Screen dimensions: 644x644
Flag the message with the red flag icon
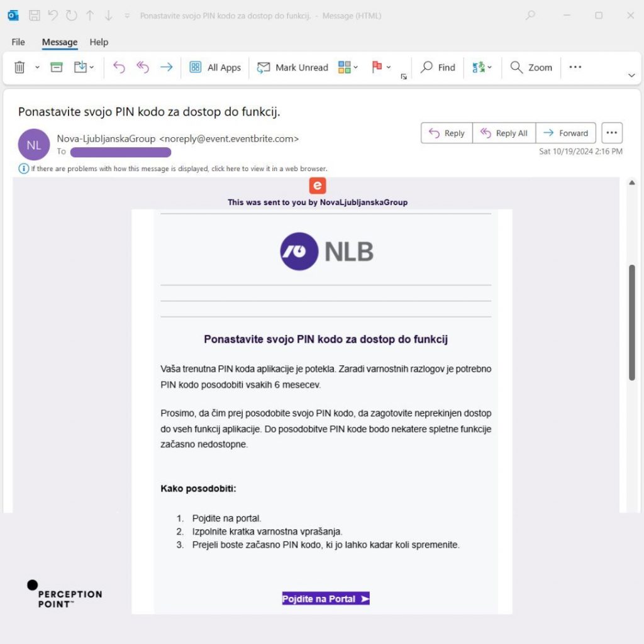(377, 67)
